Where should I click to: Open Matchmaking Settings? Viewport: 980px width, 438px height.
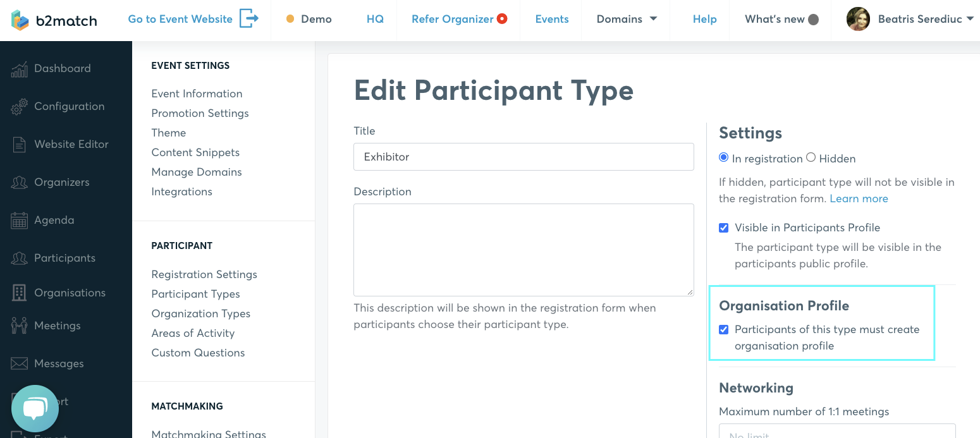(x=209, y=434)
